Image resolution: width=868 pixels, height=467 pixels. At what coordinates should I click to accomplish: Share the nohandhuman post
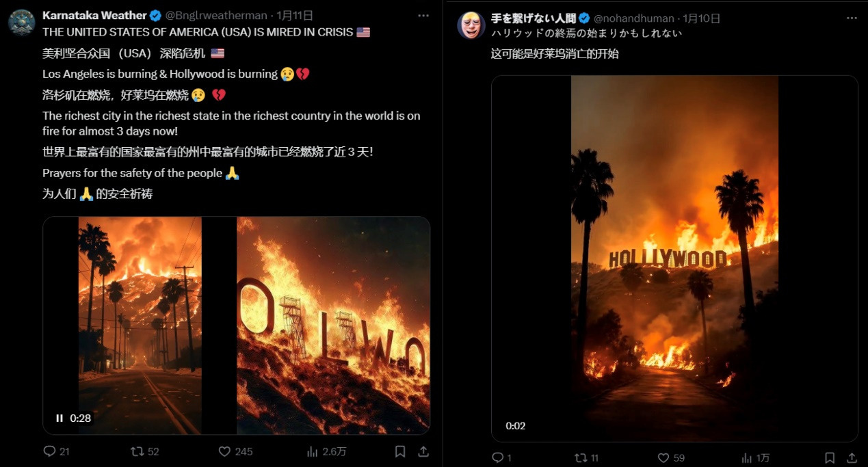point(852,457)
